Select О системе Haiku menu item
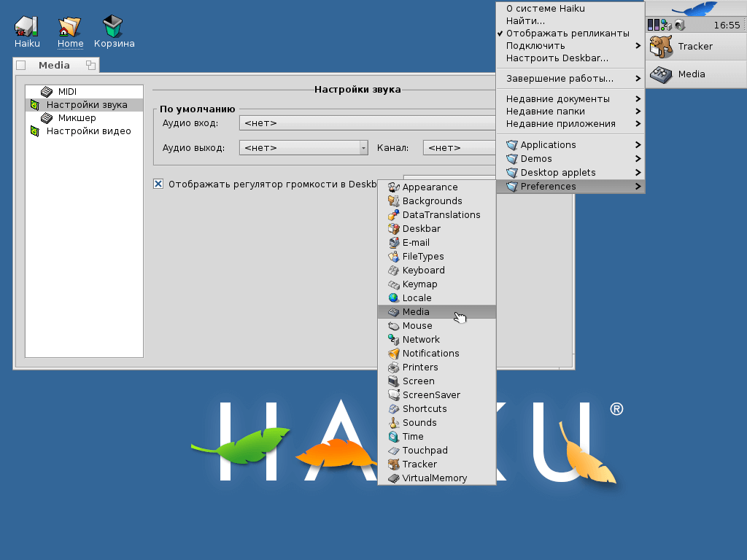The width and height of the screenshot is (747, 560). tap(570, 9)
